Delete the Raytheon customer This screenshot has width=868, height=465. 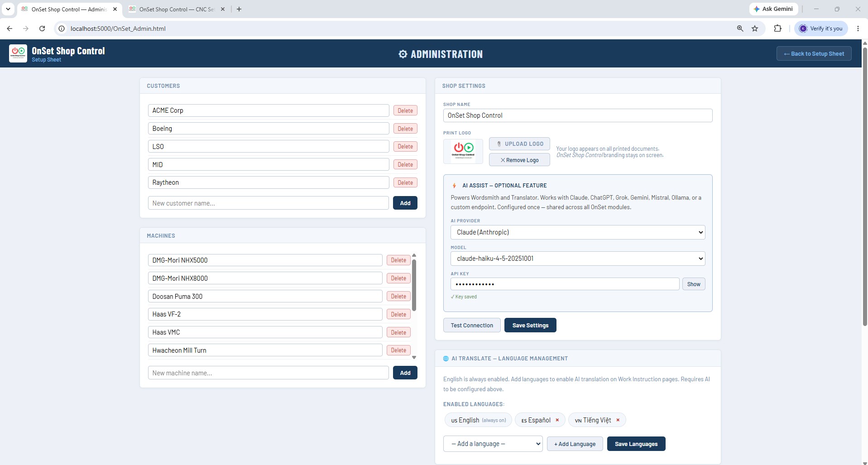(405, 182)
